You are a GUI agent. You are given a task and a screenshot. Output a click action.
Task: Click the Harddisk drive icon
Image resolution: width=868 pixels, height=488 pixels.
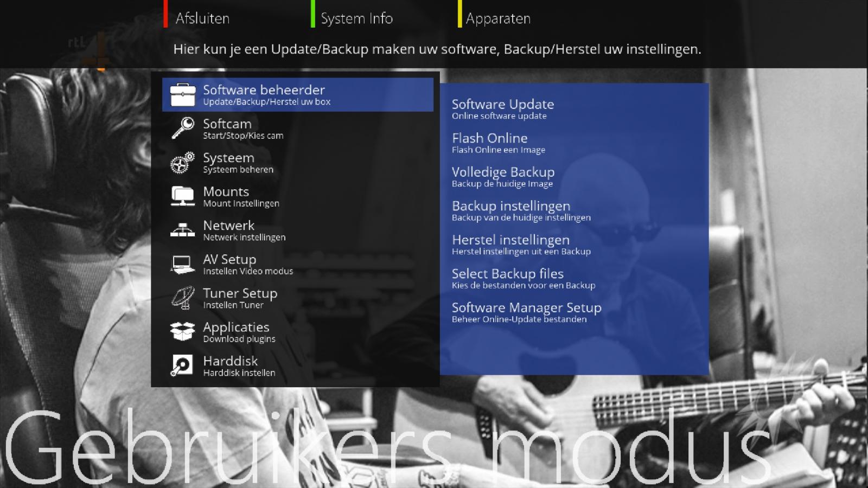coord(182,365)
